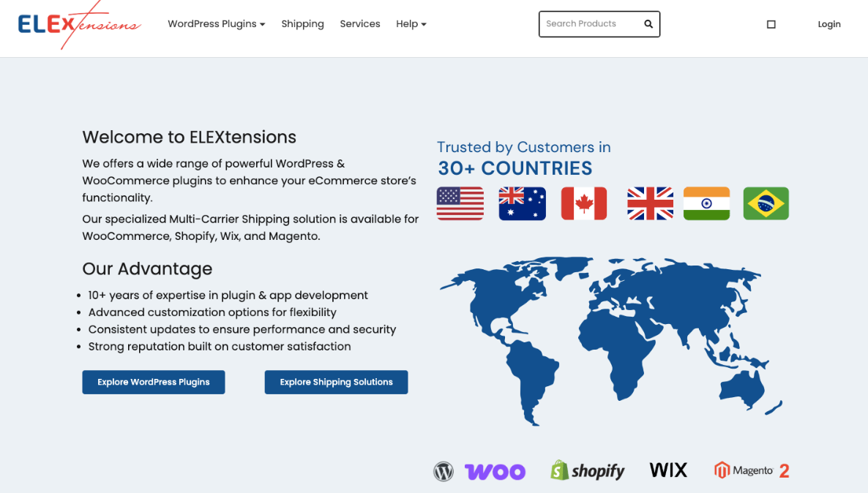Click the Canada flag icon
This screenshot has width=868, height=493.
pos(583,203)
